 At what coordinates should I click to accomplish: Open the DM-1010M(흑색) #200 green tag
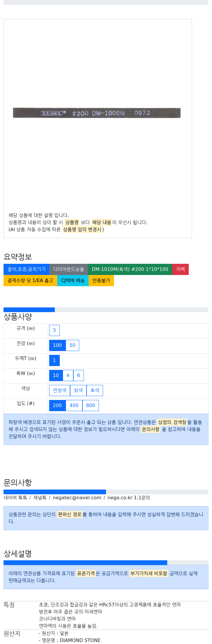click(130, 269)
